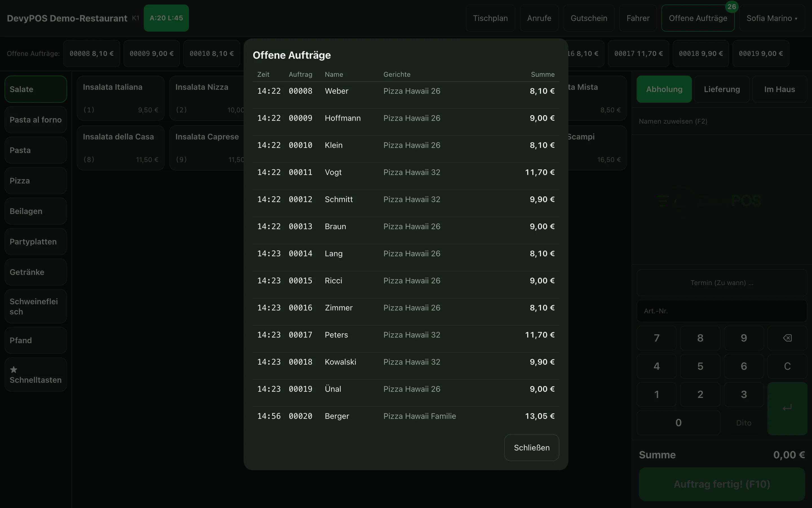Select the Abholung order type
This screenshot has height=508, width=812.
pos(664,89)
